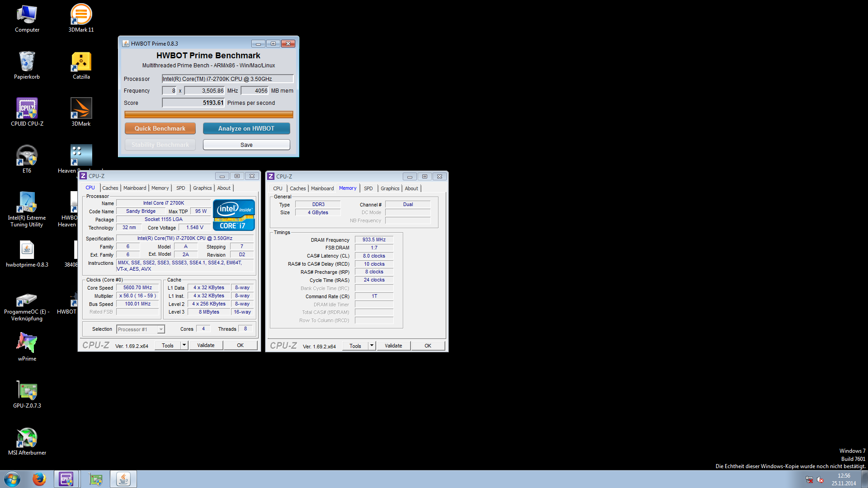This screenshot has height=488, width=868.
Task: Switch to Mainboard tab in right CPU-Z
Action: point(322,188)
